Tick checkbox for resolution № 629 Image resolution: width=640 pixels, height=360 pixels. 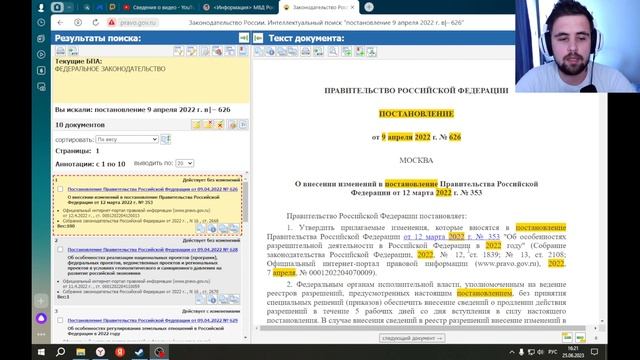(60, 320)
